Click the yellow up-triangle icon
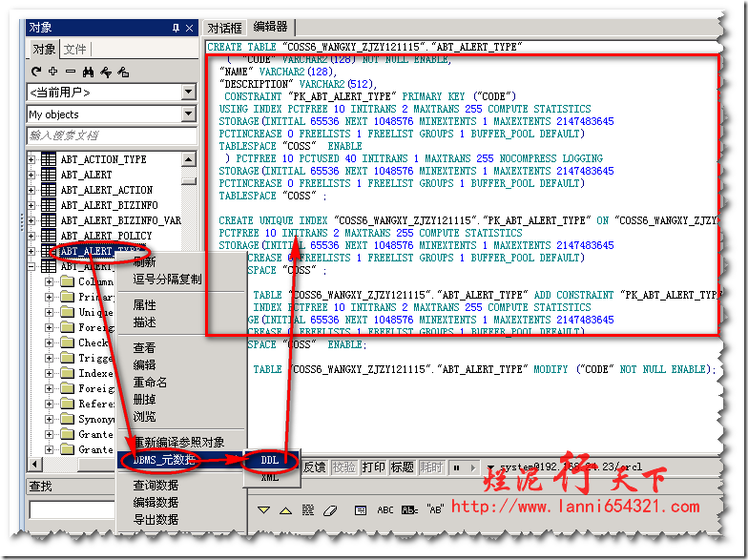Screen dimensions: 748x560 click(x=285, y=510)
